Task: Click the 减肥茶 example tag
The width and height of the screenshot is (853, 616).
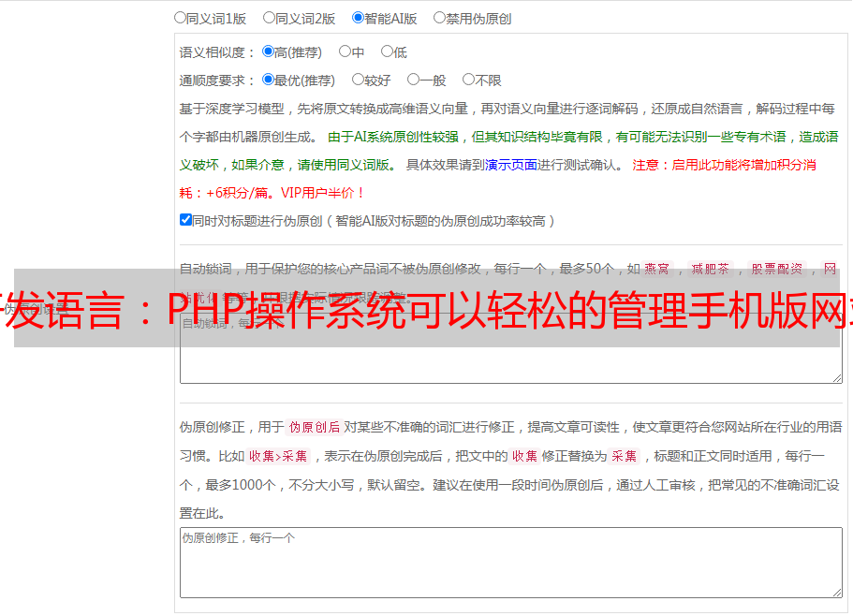Action: (710, 269)
